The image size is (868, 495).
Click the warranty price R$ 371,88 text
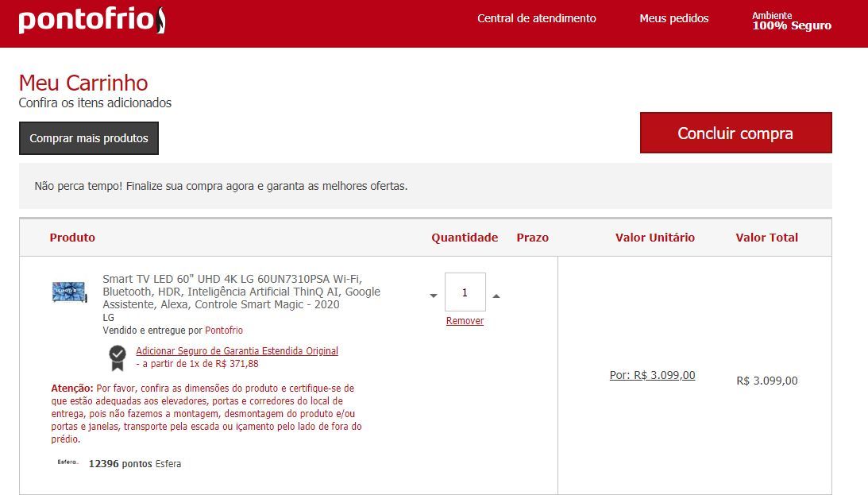(x=237, y=364)
